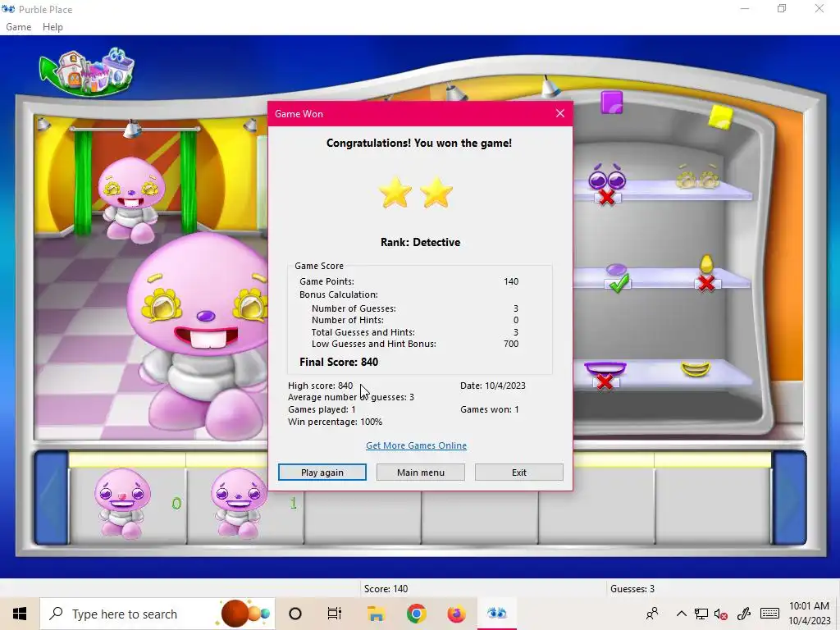840x630 pixels.
Task: Open the touch keyboard icon in tray
Action: [x=769, y=614]
